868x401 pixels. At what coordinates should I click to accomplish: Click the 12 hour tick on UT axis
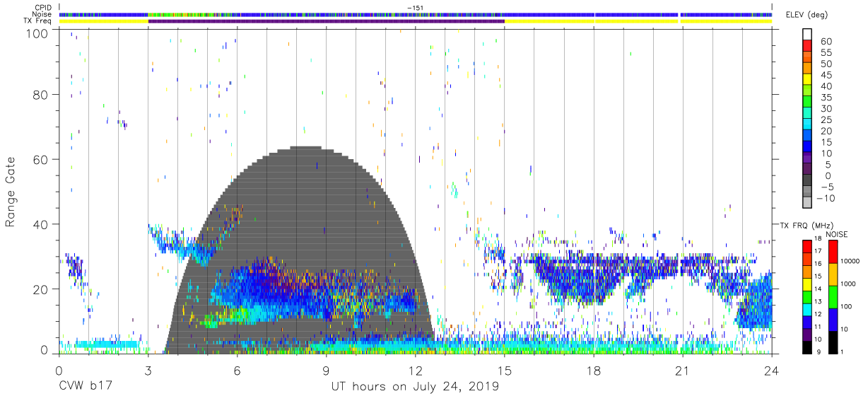click(415, 369)
